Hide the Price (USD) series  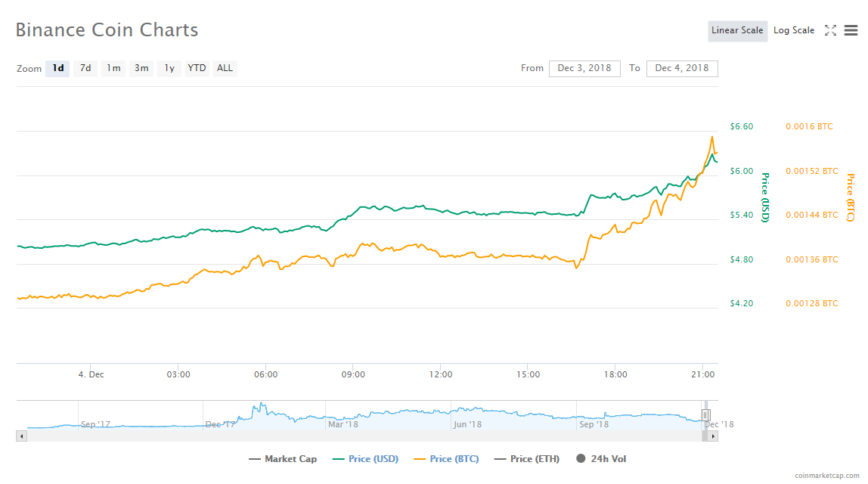point(365,459)
